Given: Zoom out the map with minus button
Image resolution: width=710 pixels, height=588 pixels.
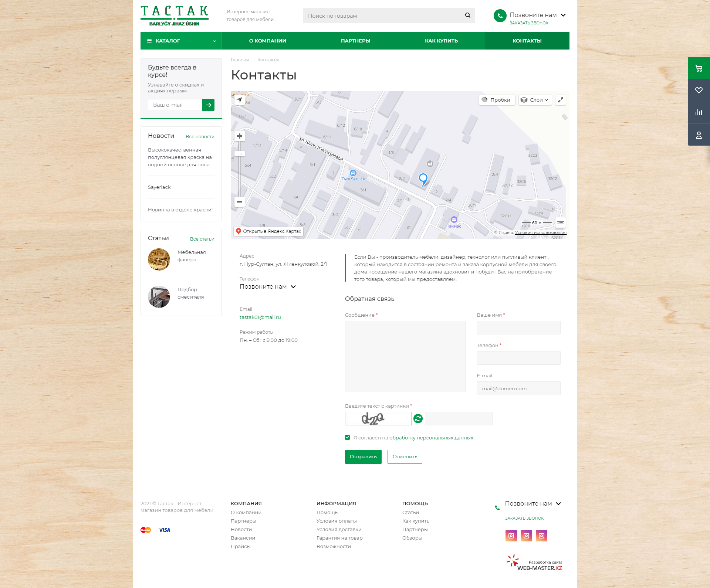Looking at the screenshot, I should click(240, 202).
